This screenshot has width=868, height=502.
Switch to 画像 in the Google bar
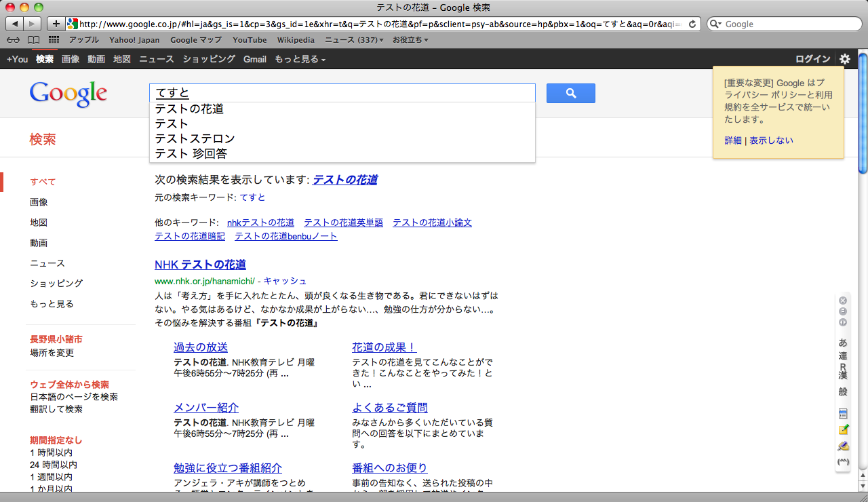(x=71, y=59)
